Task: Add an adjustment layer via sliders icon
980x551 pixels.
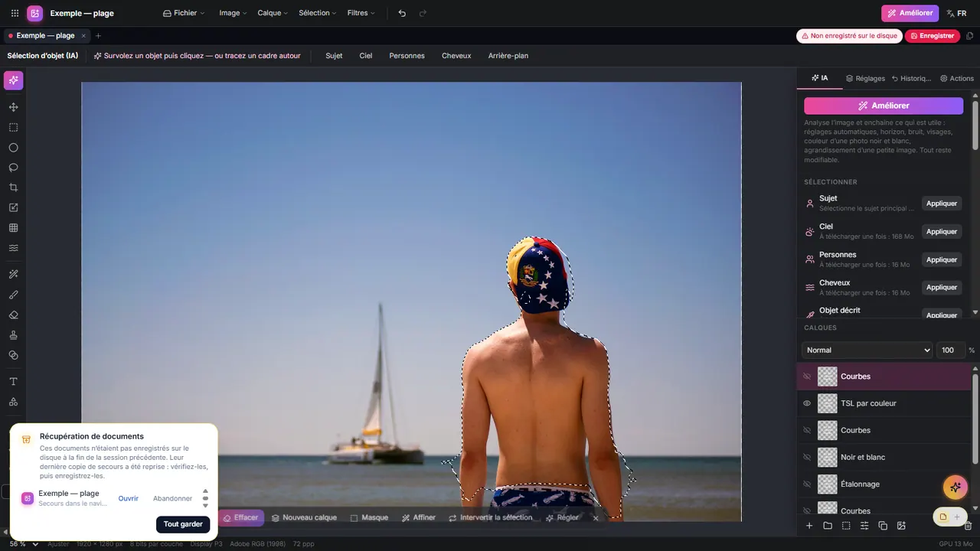Action: pos(864,526)
